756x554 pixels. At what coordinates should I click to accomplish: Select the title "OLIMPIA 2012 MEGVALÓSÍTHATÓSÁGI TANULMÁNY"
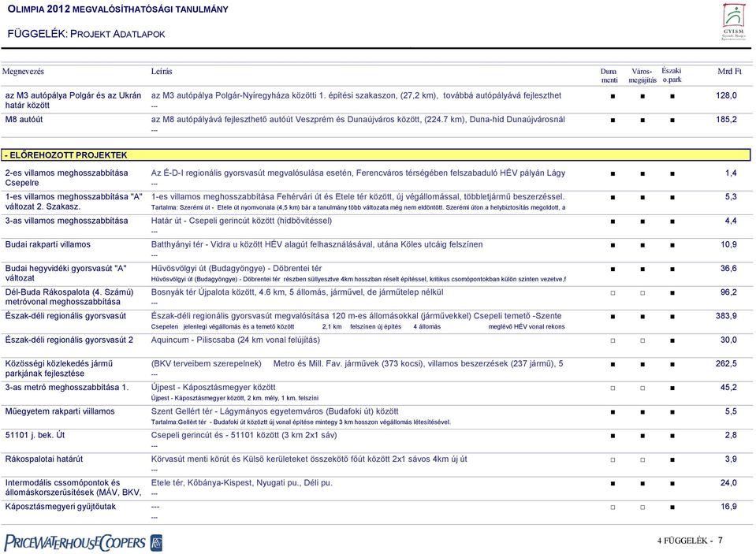118,9
